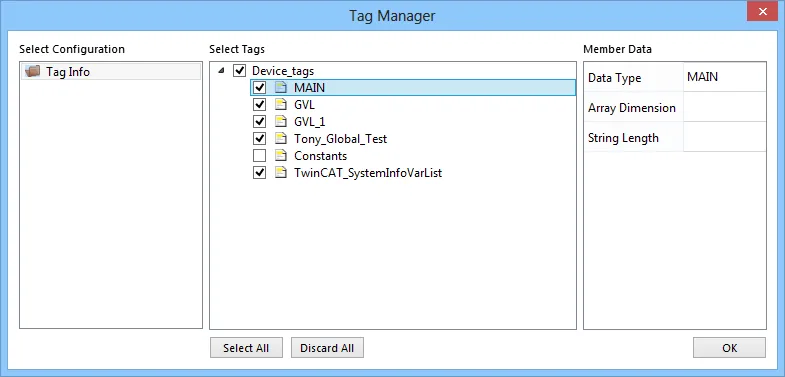Click the TwinCAT_SystemInfoVarList document icon

tap(281, 173)
